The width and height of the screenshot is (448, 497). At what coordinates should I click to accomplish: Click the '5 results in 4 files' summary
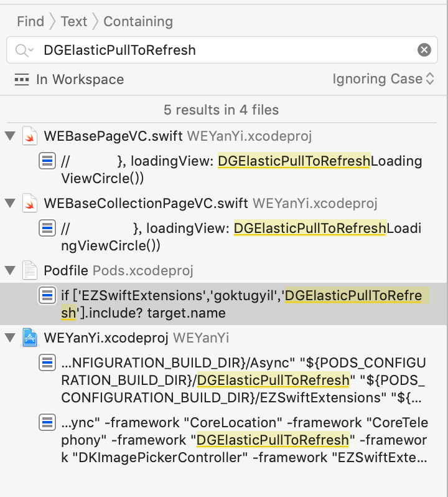pos(222,110)
